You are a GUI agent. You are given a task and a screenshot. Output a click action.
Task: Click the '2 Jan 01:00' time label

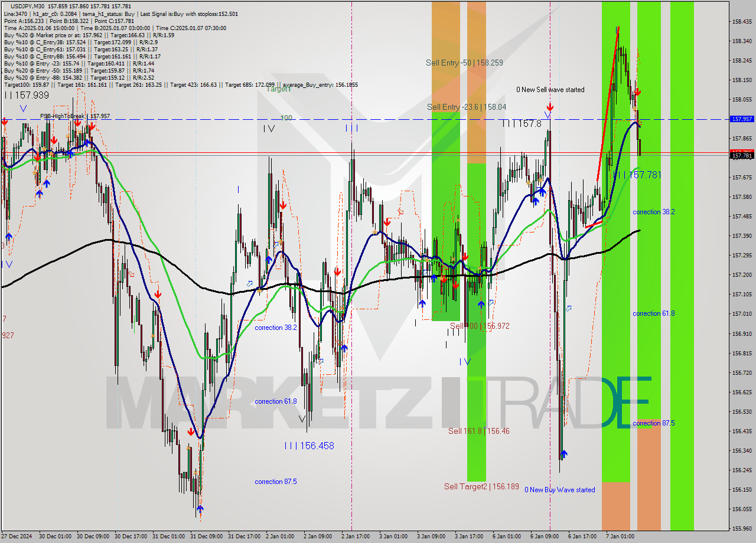279,537
